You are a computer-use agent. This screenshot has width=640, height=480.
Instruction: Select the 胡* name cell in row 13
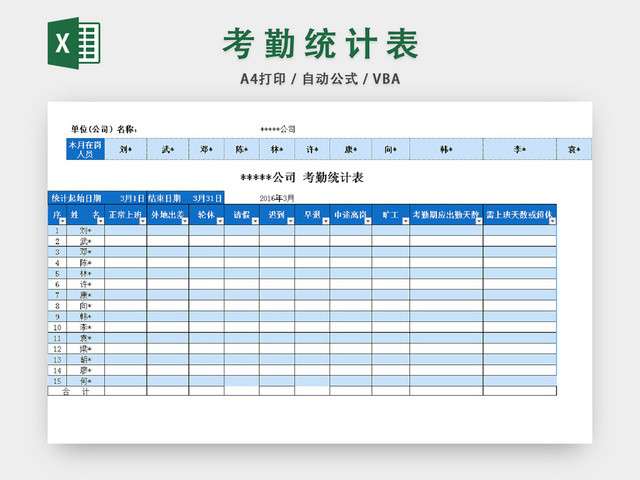pyautogui.click(x=85, y=360)
